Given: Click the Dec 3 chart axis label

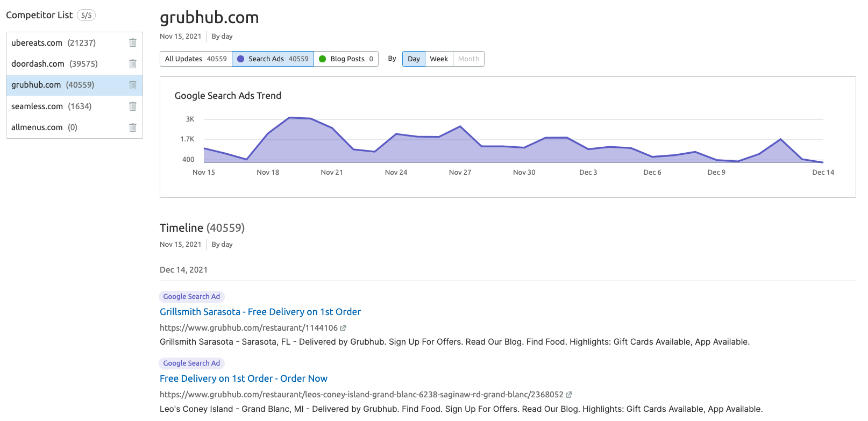Looking at the screenshot, I should pos(588,173).
